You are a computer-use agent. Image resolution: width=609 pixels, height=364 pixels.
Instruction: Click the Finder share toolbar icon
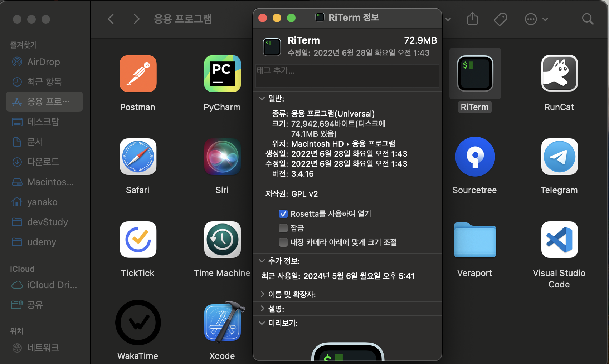tap(472, 19)
